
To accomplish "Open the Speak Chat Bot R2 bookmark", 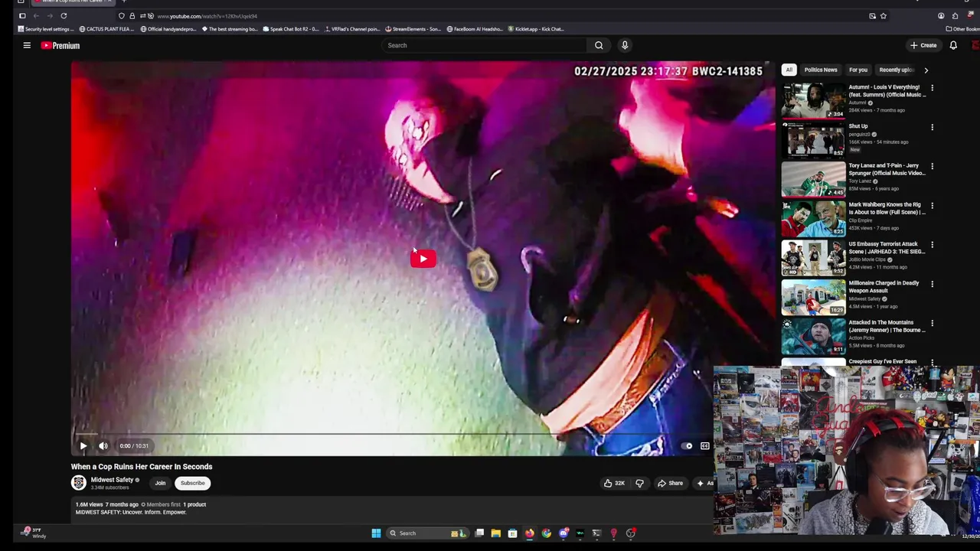I will [x=291, y=29].
